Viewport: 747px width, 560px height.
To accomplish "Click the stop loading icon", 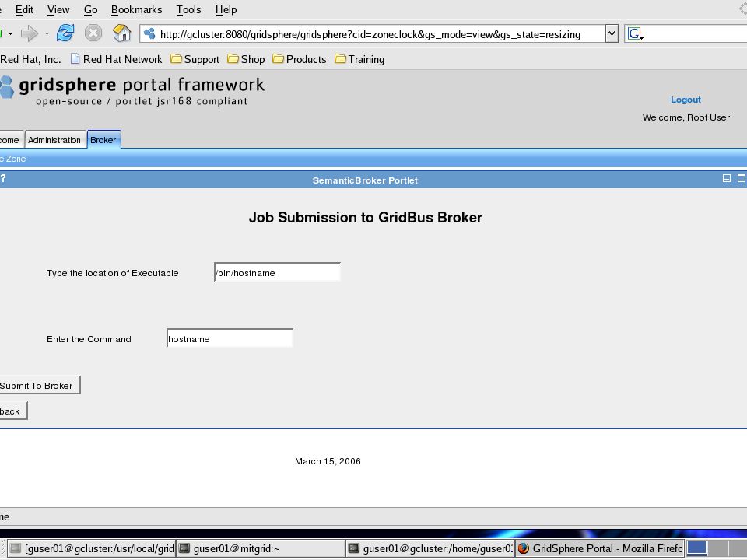I will click(x=93, y=33).
